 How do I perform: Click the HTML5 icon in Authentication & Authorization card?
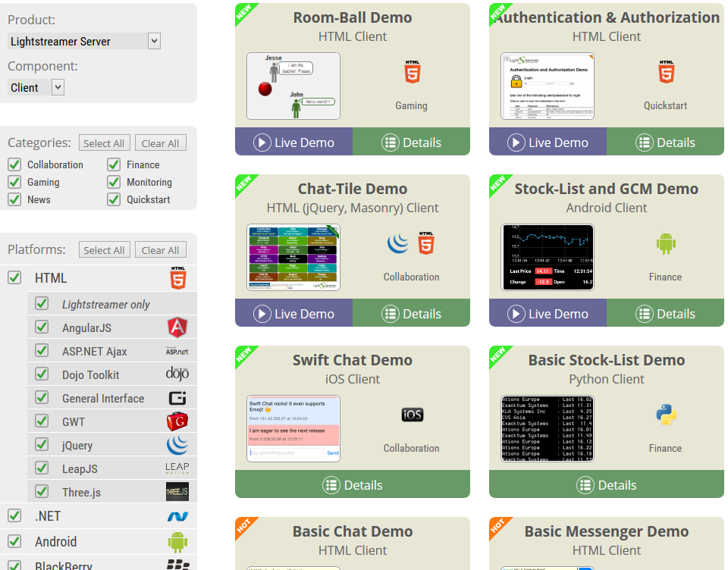pos(667,71)
